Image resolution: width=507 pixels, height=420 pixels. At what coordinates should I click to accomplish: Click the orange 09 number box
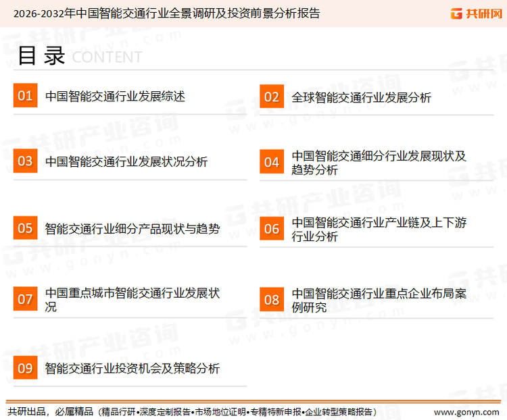click(x=25, y=367)
